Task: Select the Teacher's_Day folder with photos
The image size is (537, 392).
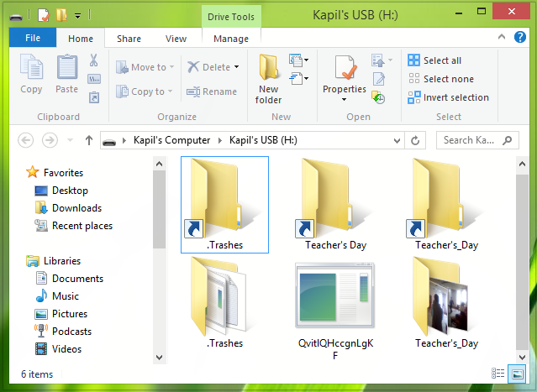Action: [446, 303]
